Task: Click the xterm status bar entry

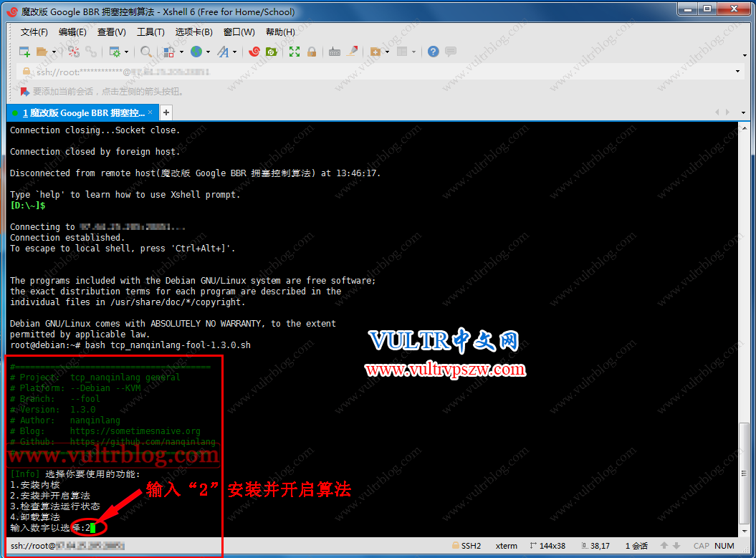Action: point(506,546)
